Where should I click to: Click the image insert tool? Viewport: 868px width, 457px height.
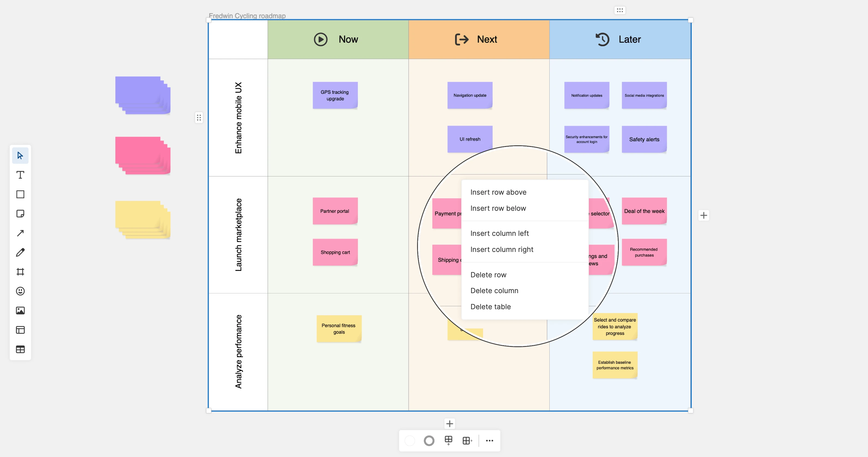(20, 310)
